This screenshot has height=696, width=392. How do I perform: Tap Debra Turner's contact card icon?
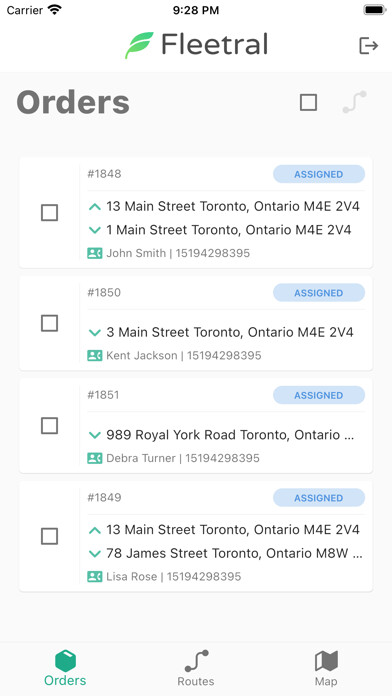point(95,458)
